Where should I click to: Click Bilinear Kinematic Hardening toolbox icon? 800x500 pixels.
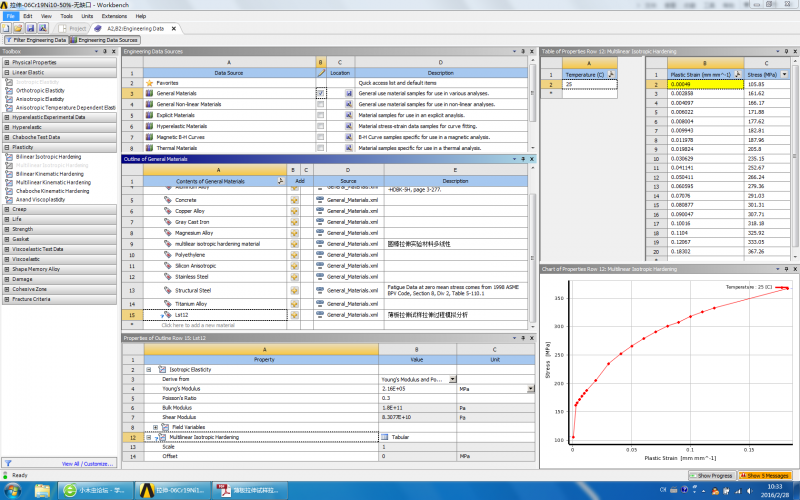coord(10,174)
